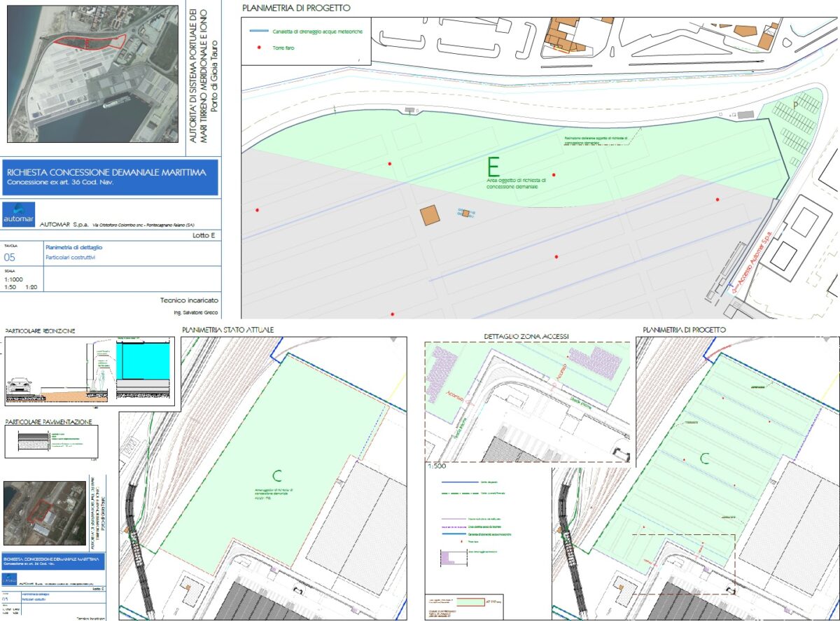
Task: Select the green C in Planimetria Stato Attuale
Action: 277,475
